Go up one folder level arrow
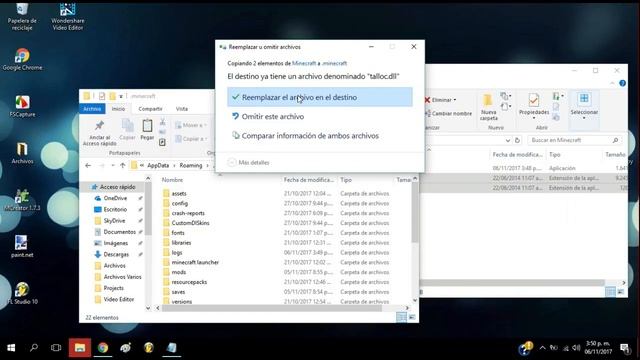The image size is (640, 360). 122,165
